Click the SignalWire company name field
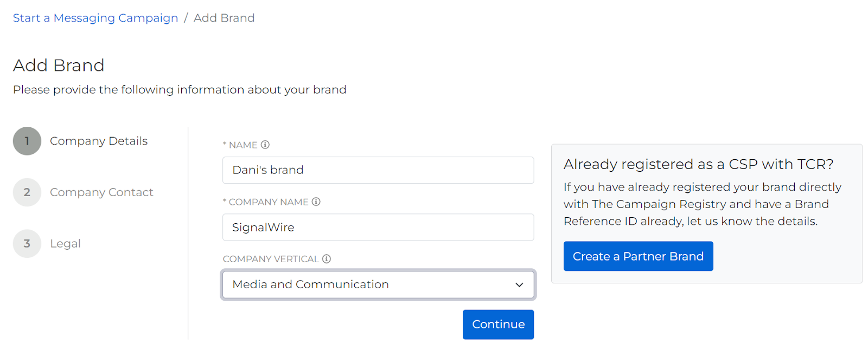The height and width of the screenshot is (350, 868). [x=378, y=228]
